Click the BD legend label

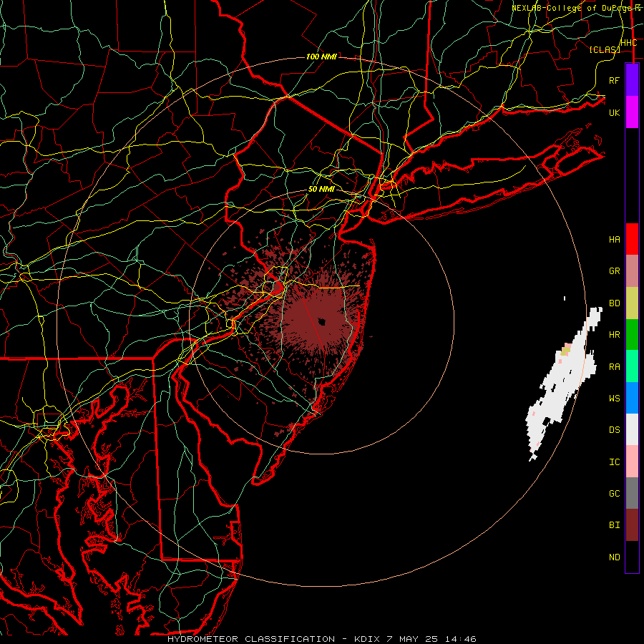click(x=614, y=303)
